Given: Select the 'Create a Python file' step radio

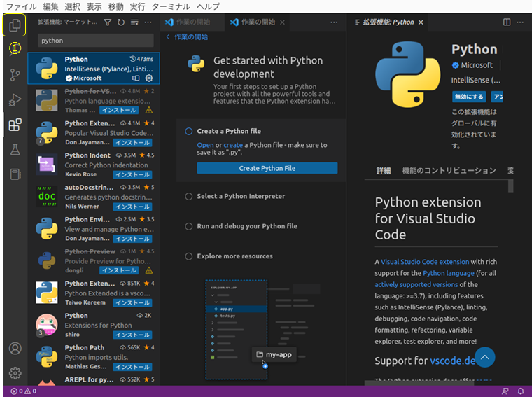Looking at the screenshot, I should coord(189,131).
